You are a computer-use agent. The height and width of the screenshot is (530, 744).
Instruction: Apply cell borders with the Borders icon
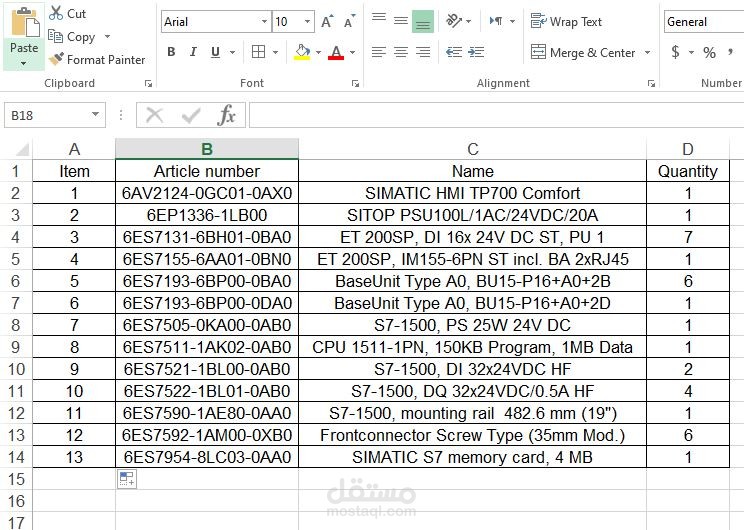(259, 52)
